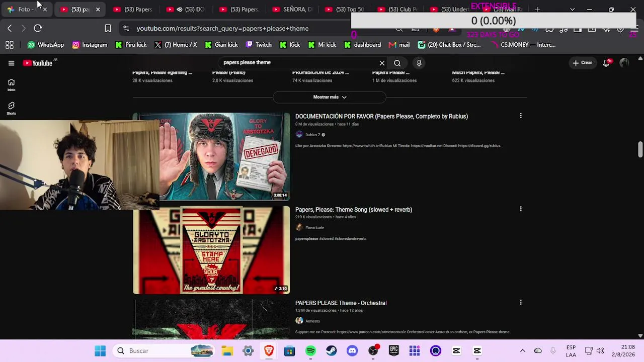This screenshot has height=362, width=644.
Task: Open options menu for Orchestral theme video
Action: tap(521, 303)
